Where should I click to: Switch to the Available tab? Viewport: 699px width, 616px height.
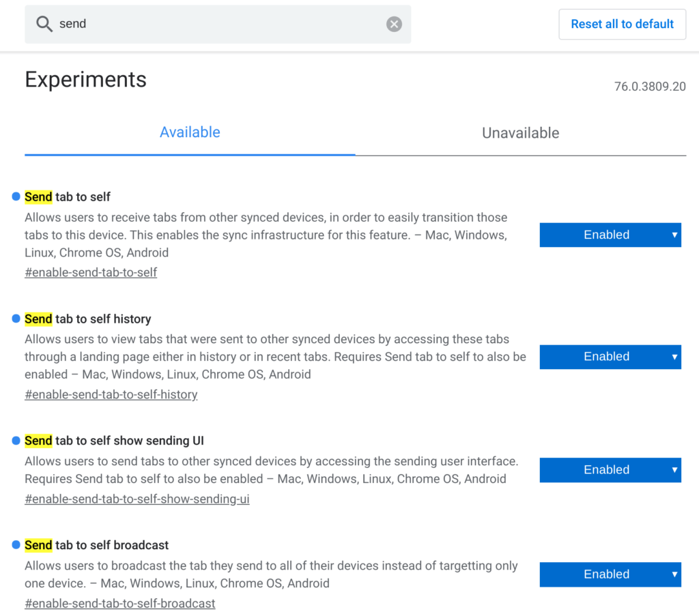[x=190, y=133]
